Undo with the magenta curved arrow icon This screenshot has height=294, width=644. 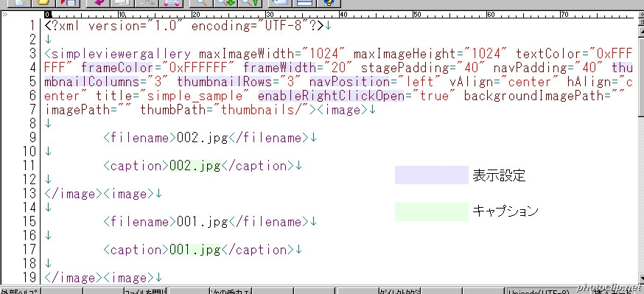98,3
